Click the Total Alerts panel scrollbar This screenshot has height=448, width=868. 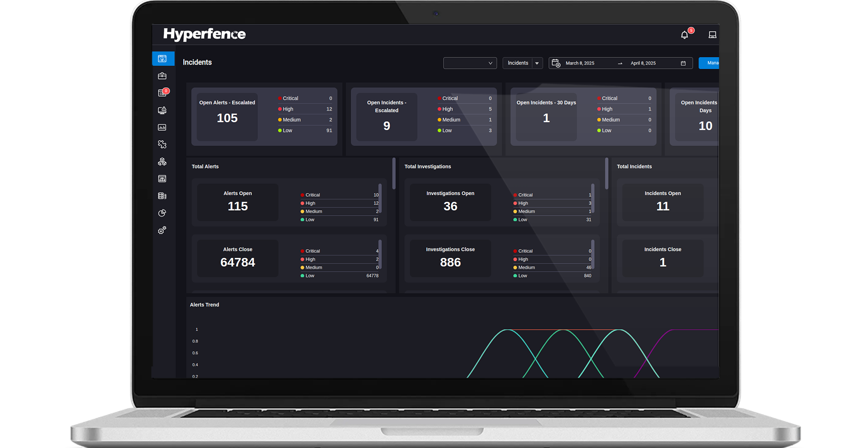point(394,173)
